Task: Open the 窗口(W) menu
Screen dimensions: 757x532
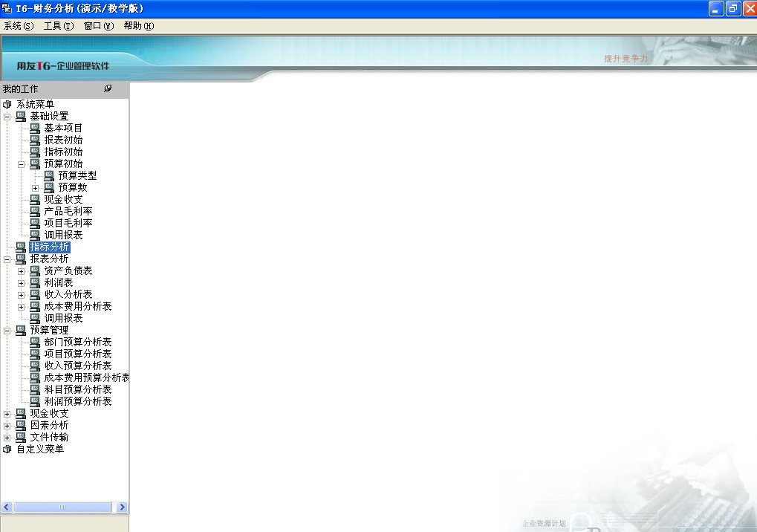Action: 99,26
